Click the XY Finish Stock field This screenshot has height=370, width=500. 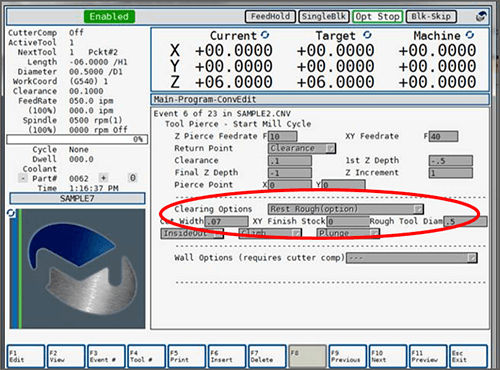coord(348,221)
